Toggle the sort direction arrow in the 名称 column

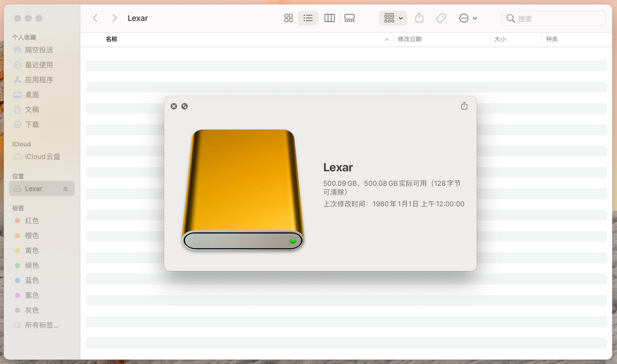[x=387, y=40]
